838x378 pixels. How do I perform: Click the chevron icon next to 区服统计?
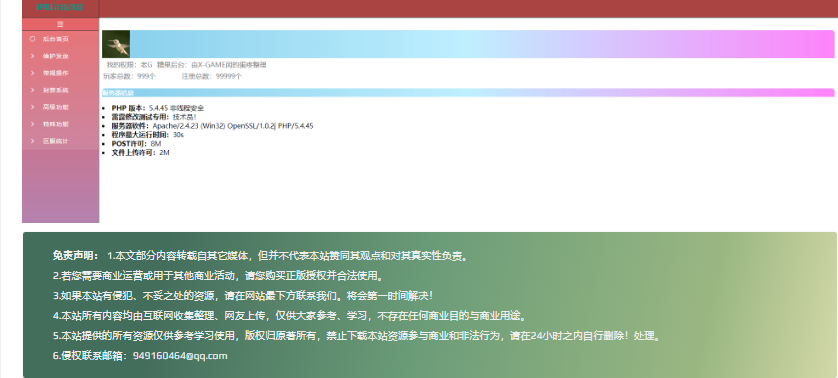click(x=33, y=141)
